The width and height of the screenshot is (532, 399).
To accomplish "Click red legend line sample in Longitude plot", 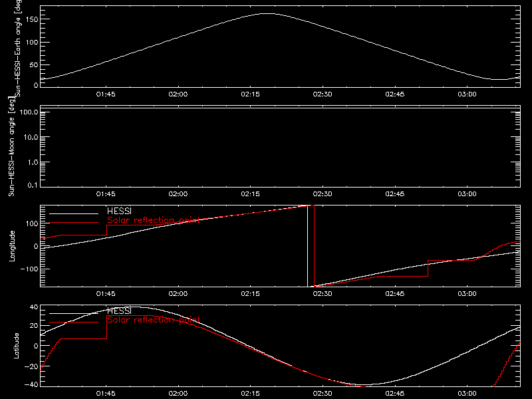I will (x=74, y=223).
